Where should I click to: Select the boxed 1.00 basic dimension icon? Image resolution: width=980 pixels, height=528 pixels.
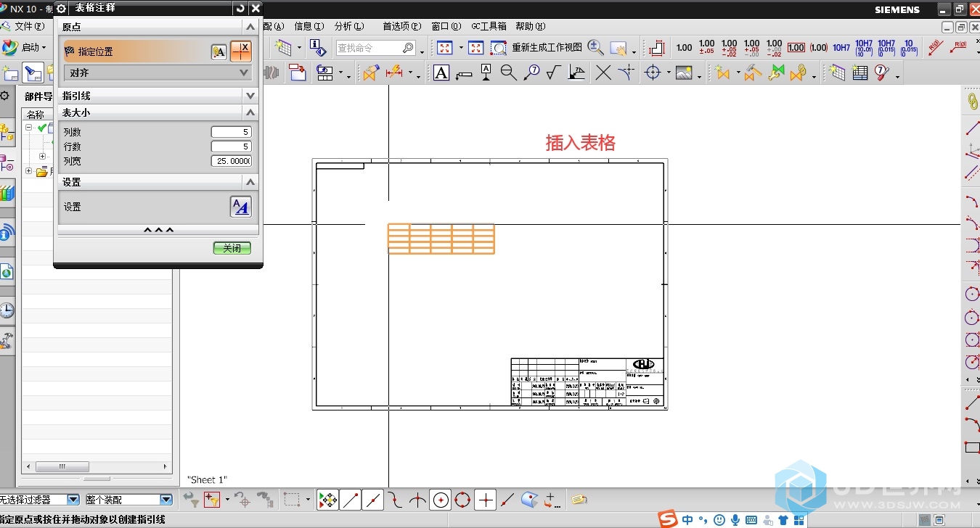tap(796, 48)
